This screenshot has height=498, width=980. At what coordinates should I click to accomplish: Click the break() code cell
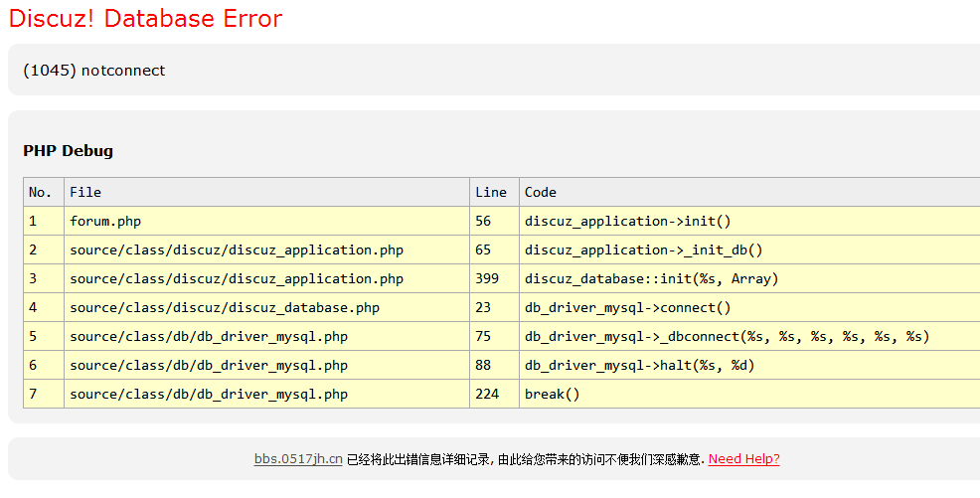point(749,394)
